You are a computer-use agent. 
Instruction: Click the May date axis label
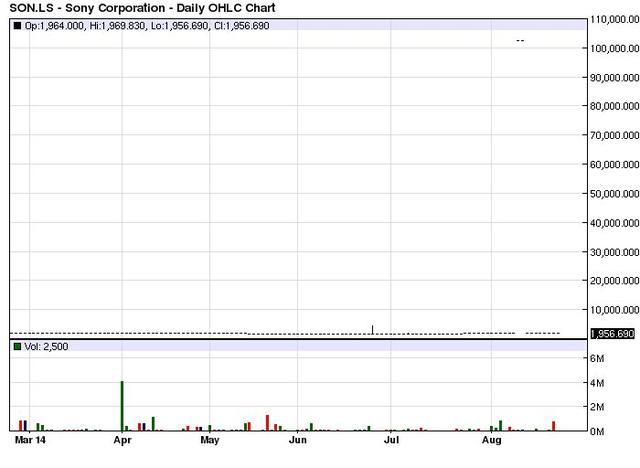[210, 439]
